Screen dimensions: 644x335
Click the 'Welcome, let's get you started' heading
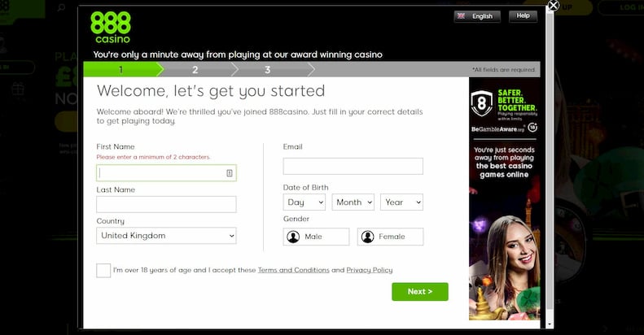coord(211,91)
